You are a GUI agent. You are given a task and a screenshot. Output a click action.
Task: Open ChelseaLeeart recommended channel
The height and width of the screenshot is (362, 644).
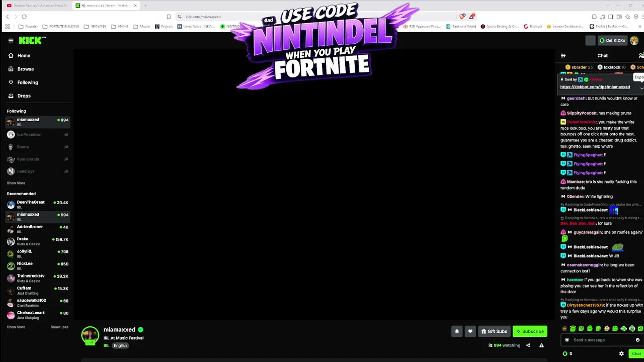point(38,315)
